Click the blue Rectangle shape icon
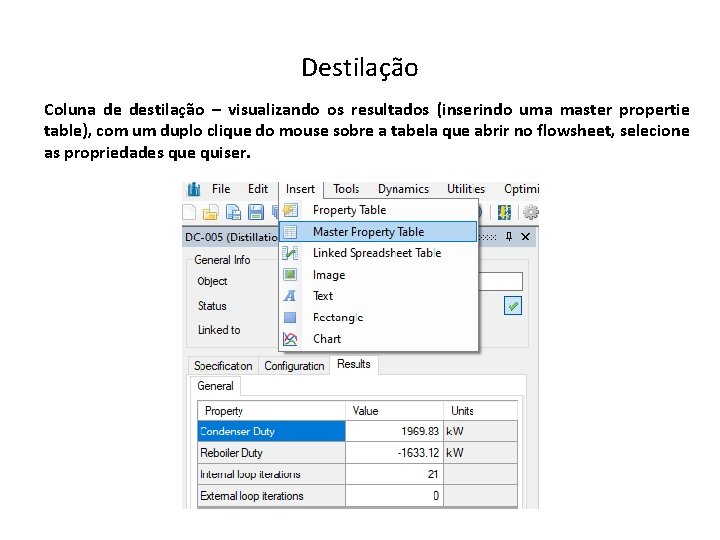This screenshot has height=540, width=720. [290, 317]
